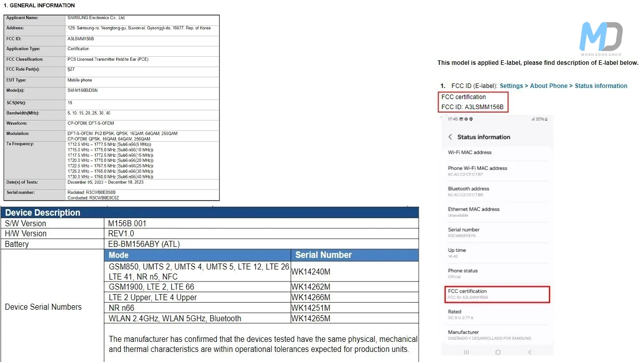Tap the Phone Wi-Fi MAC address row

[477, 170]
